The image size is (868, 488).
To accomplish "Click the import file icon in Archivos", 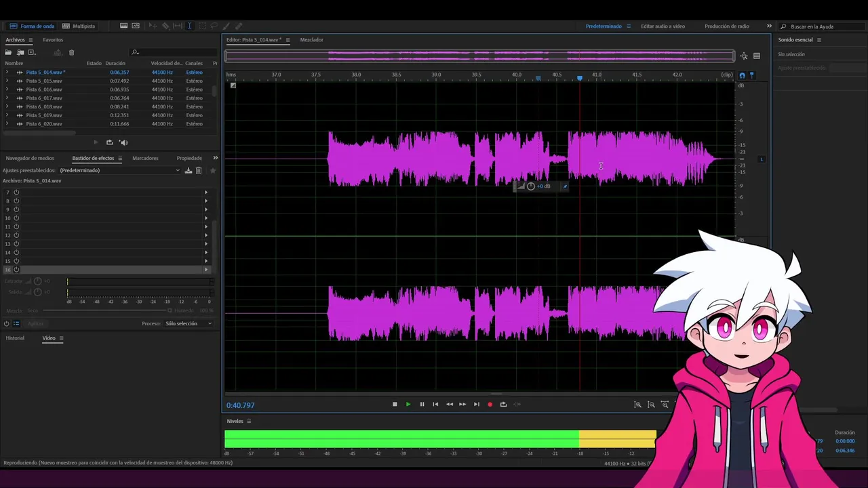I will pos(20,52).
